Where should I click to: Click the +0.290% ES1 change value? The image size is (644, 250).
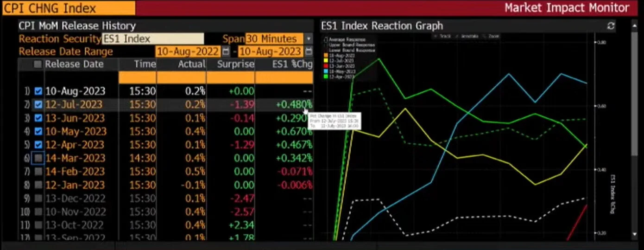click(x=294, y=118)
